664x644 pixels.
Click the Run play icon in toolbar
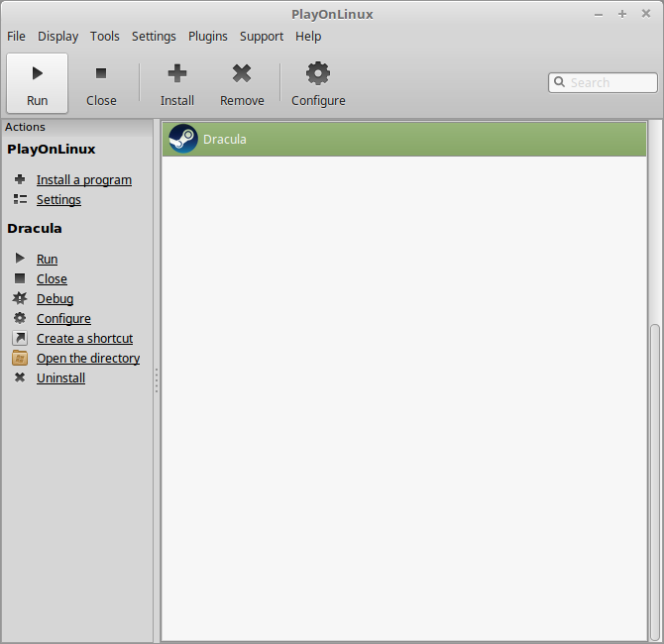coord(38,73)
